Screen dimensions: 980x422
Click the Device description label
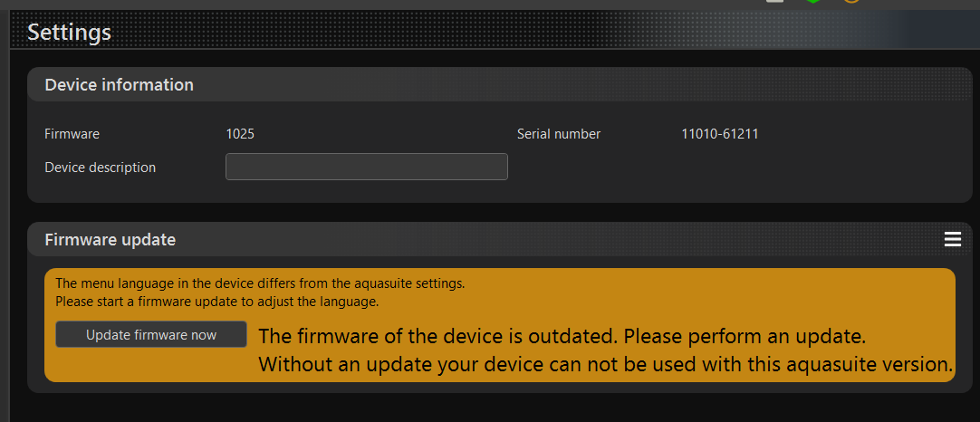tap(100, 168)
